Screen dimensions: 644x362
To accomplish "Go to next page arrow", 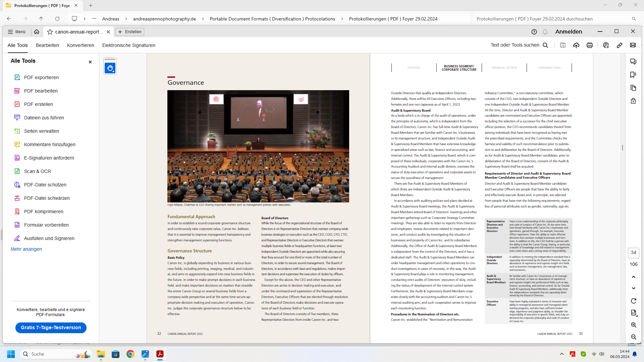I will tap(634, 288).
